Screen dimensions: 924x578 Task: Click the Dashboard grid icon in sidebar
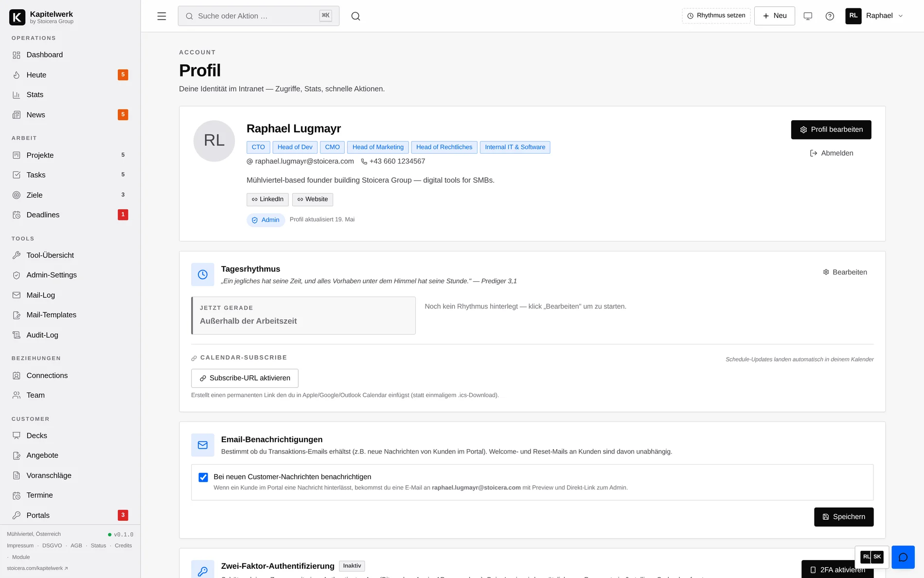[17, 55]
